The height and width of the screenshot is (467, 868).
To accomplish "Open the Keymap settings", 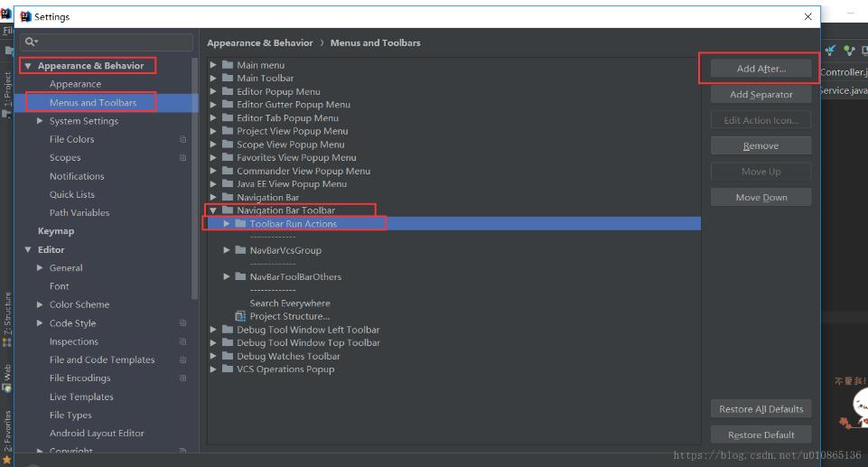I will pyautogui.click(x=56, y=231).
